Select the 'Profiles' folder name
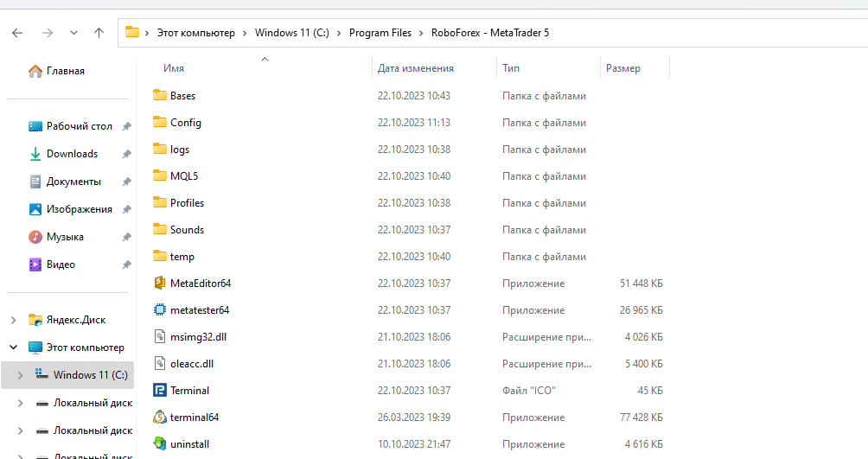 click(187, 202)
